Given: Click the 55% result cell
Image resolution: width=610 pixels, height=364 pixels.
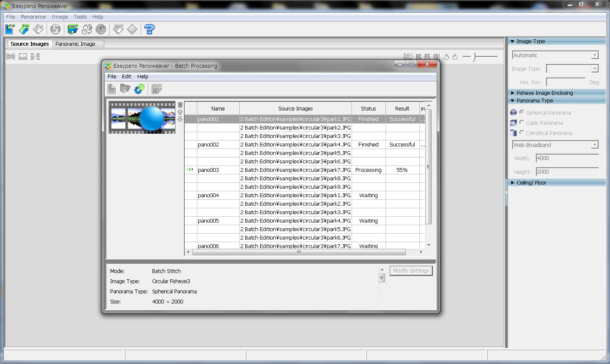Looking at the screenshot, I should [x=402, y=170].
